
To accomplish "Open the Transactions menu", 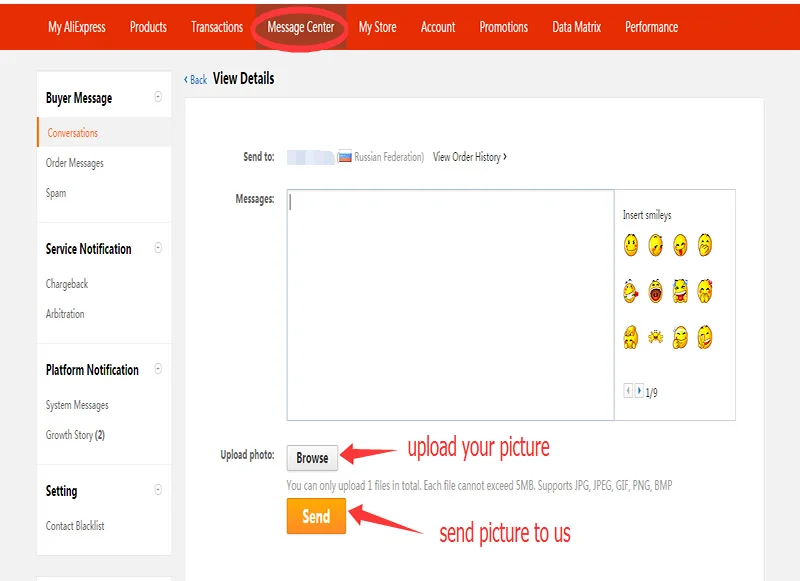I will 217,27.
